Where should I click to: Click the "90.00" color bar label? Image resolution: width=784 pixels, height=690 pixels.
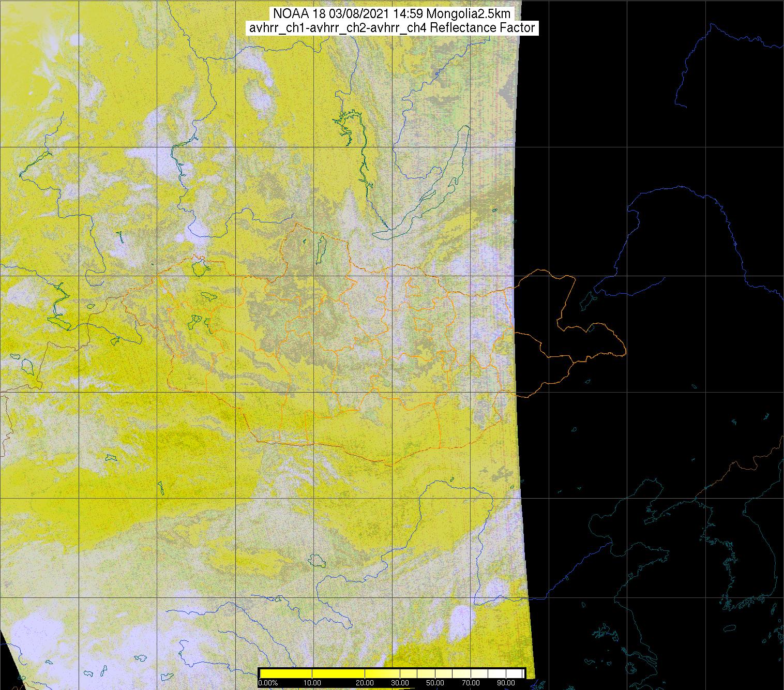point(506,683)
